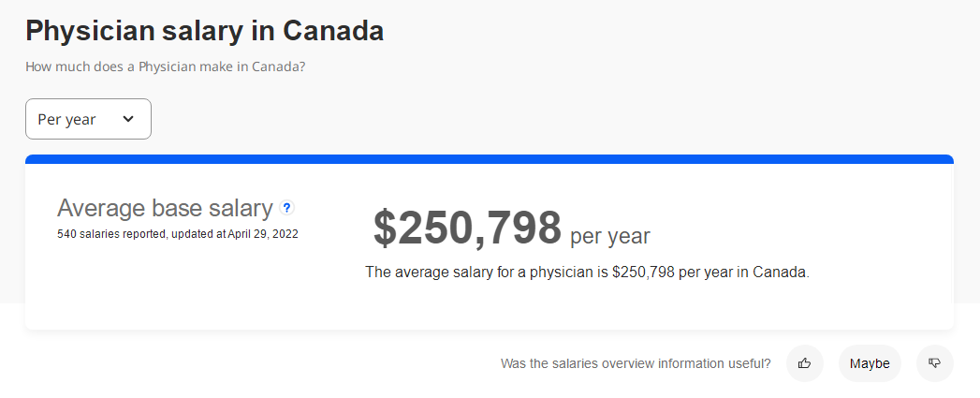Rate the salary overview with thumbs up
The image size is (980, 398).
pos(804,363)
